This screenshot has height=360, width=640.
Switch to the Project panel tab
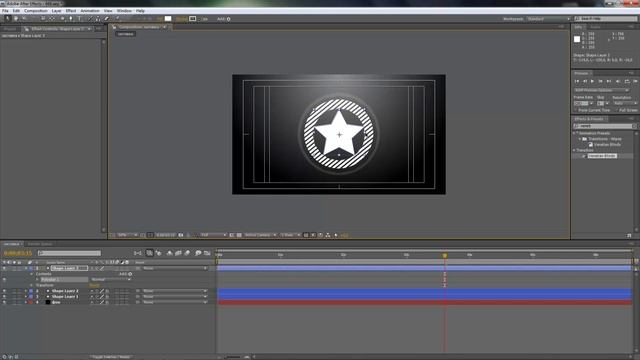[10, 29]
